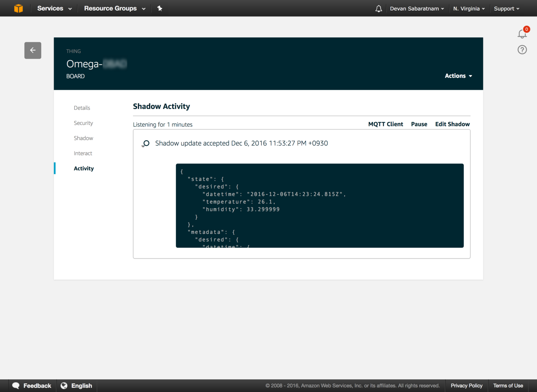Open the notifications bell with red badge
The height and width of the screenshot is (392, 537).
click(522, 33)
